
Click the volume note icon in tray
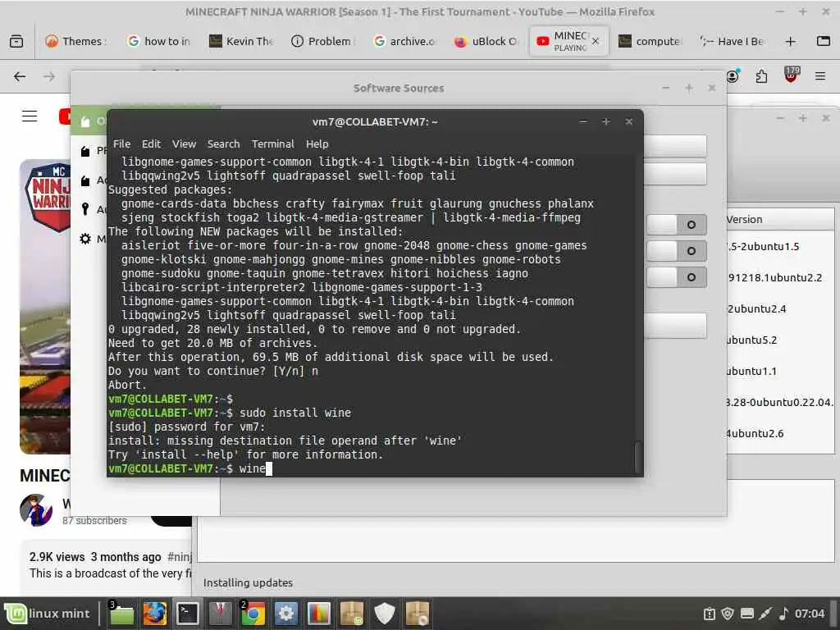(783, 614)
